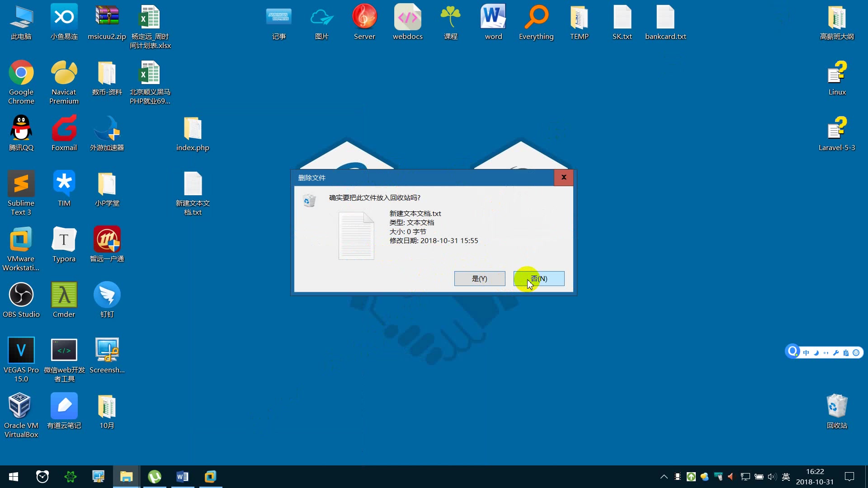Expand the hidden system tray icons
The height and width of the screenshot is (488, 868).
click(x=664, y=477)
